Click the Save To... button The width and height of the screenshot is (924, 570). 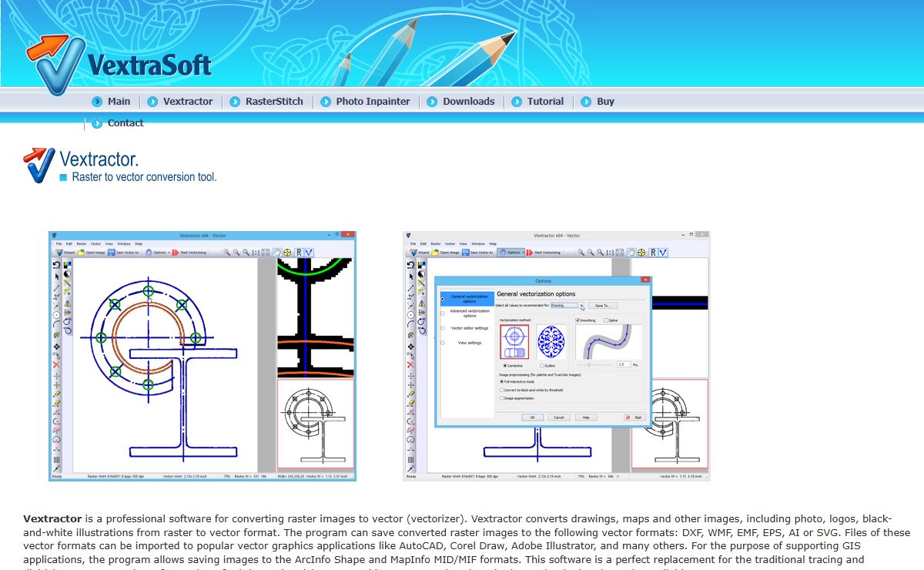[x=603, y=305]
